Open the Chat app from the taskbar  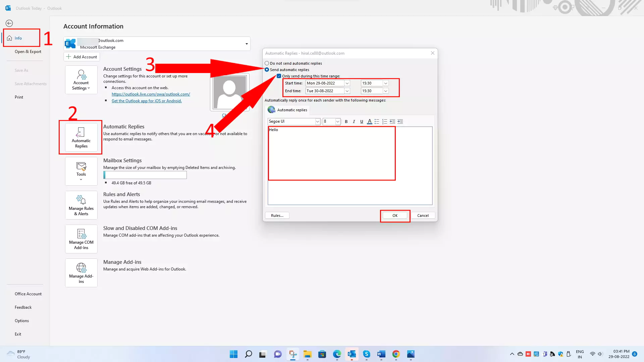point(278,354)
